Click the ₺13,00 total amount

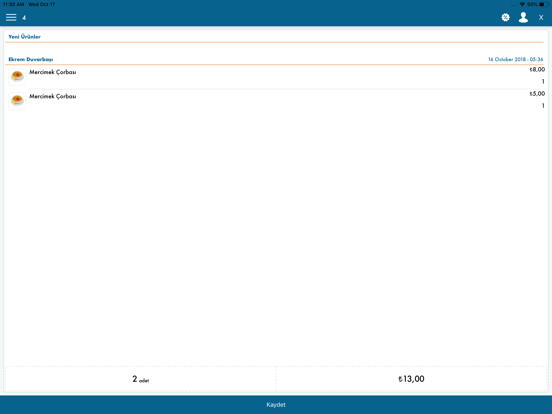[411, 379]
